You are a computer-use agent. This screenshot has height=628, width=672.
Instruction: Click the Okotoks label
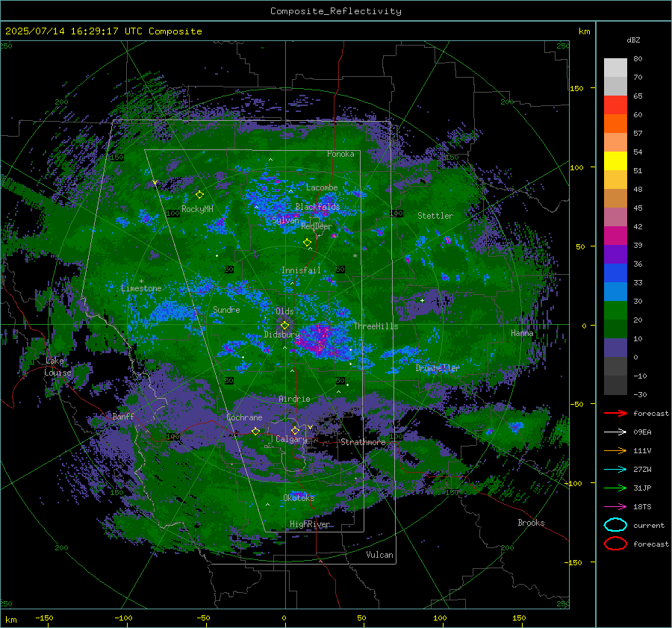click(299, 497)
